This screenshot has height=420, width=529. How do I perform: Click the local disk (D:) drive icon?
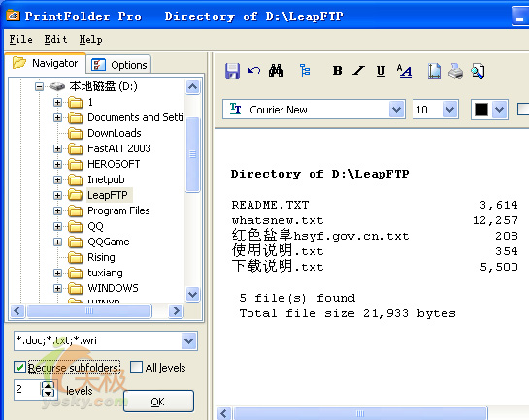[56, 86]
